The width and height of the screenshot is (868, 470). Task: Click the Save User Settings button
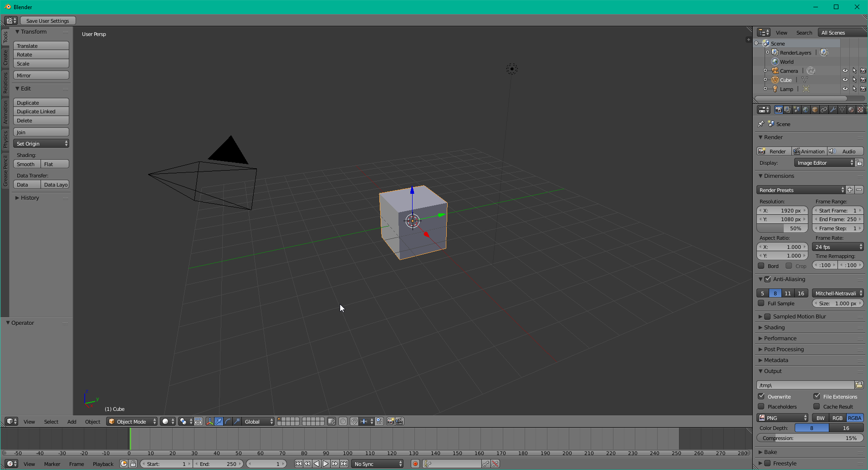pyautogui.click(x=48, y=20)
